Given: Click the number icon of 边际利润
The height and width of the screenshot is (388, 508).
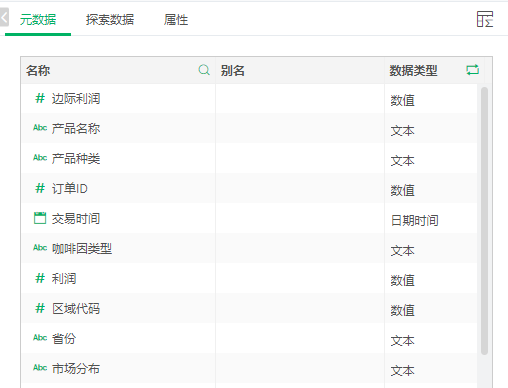Looking at the screenshot, I should (40, 98).
